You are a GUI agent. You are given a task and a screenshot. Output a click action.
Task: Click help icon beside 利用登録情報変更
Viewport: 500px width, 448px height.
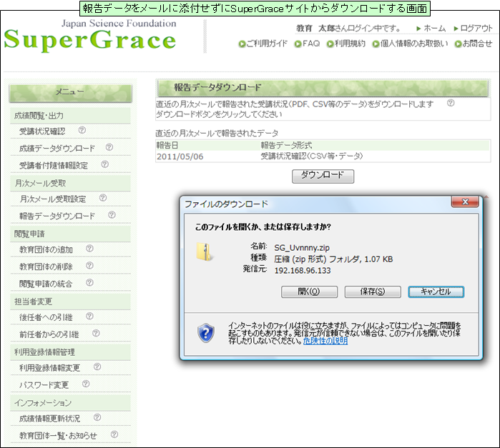pyautogui.click(x=97, y=367)
